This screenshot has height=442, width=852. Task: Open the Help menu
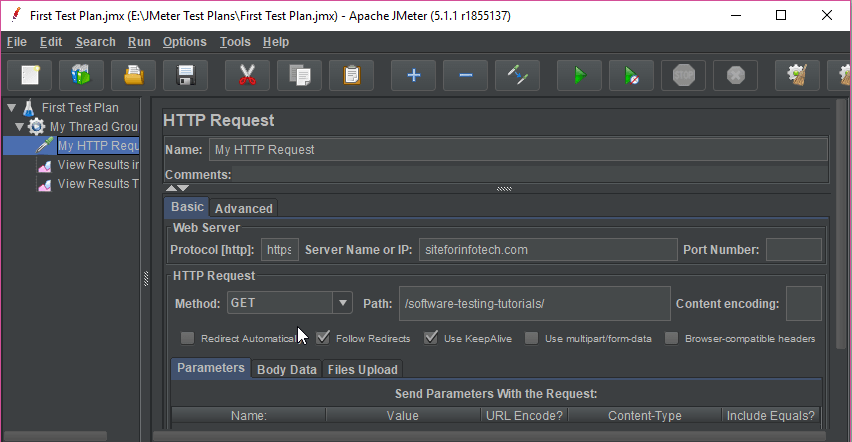tap(276, 42)
